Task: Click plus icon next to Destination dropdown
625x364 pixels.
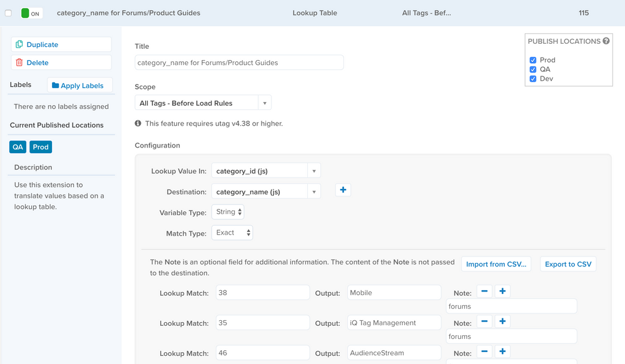Action: pyautogui.click(x=343, y=190)
